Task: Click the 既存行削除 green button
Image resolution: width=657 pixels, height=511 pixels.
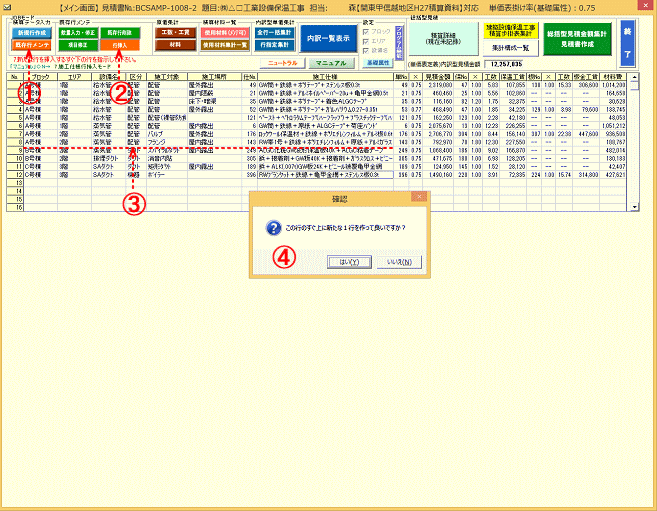Action: [120, 32]
